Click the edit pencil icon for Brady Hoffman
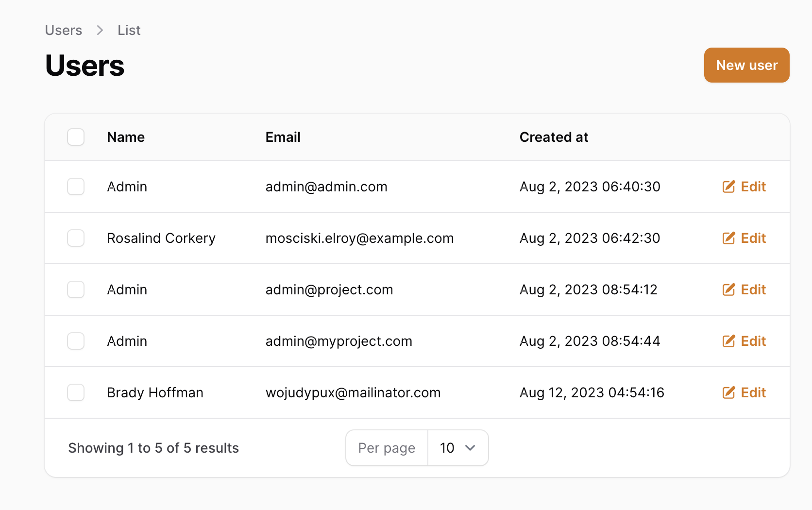 coord(728,392)
